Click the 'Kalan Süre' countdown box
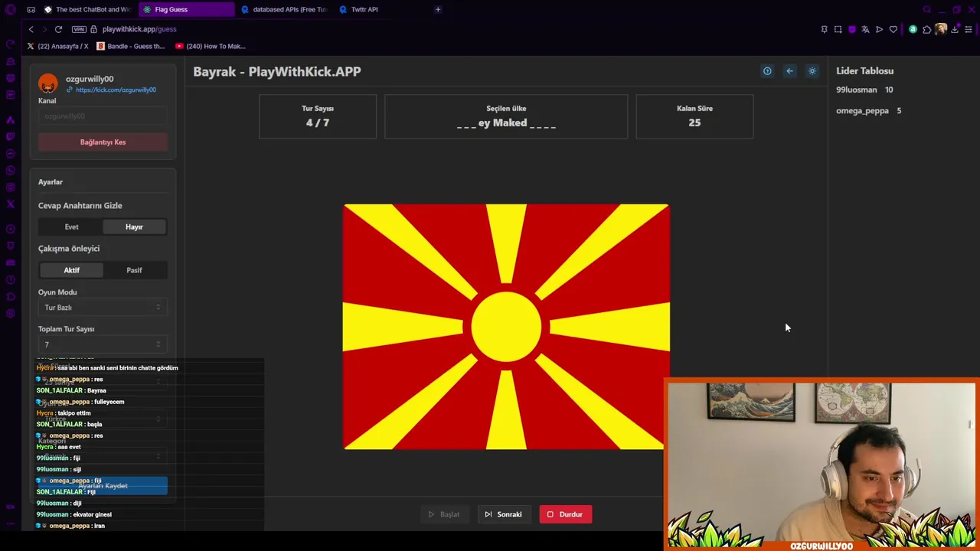This screenshot has height=551, width=980. click(x=694, y=116)
